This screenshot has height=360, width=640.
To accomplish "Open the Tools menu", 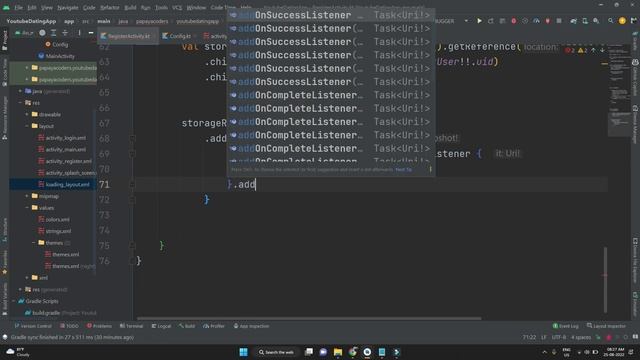I will (161, 7).
